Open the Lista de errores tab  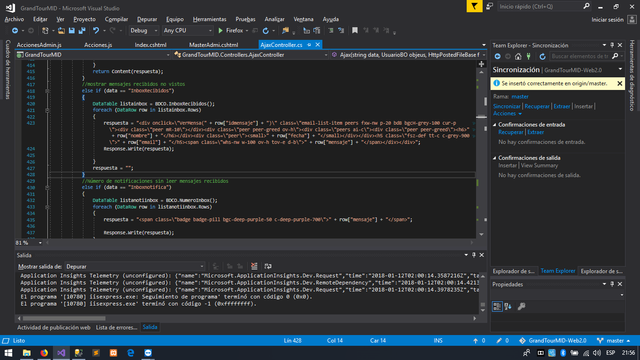[x=116, y=327]
